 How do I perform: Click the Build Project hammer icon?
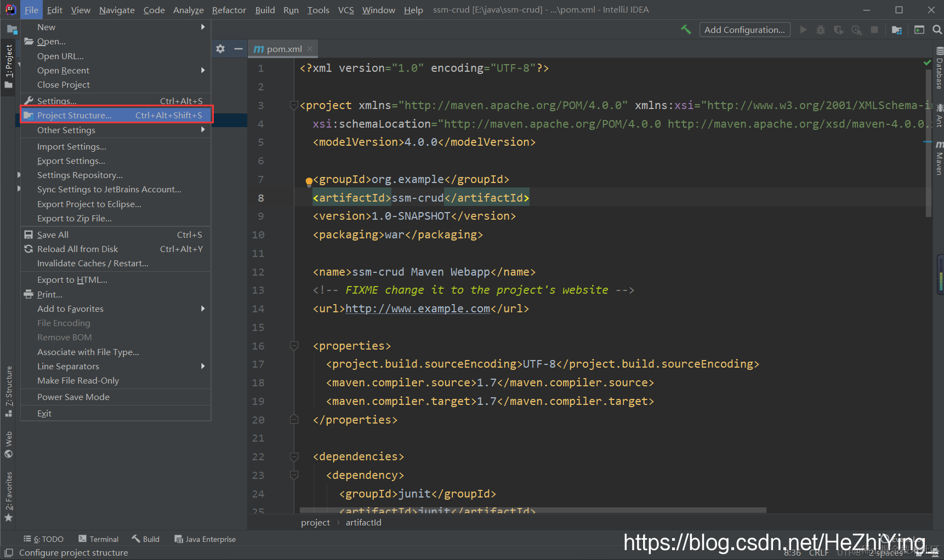(686, 30)
